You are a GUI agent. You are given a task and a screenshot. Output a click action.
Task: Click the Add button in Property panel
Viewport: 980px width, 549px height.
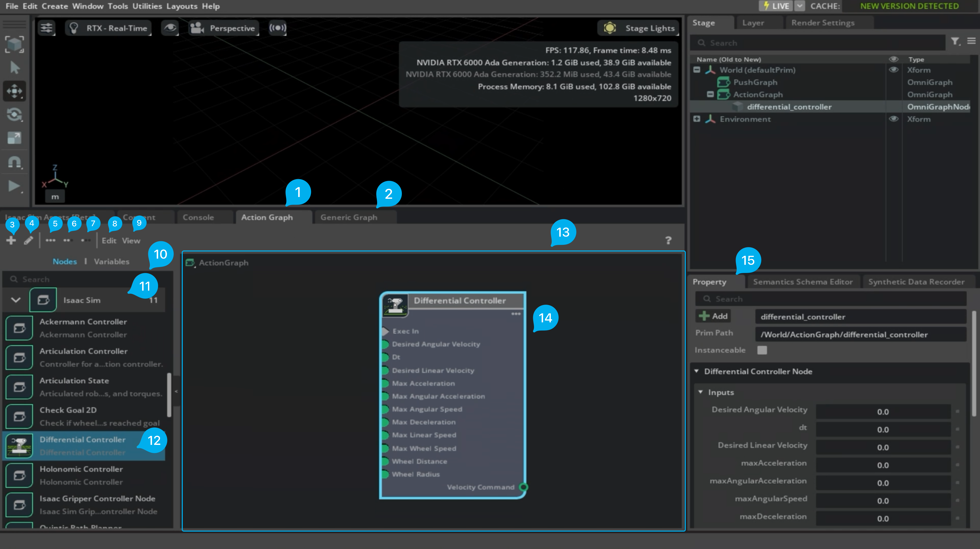[713, 316]
